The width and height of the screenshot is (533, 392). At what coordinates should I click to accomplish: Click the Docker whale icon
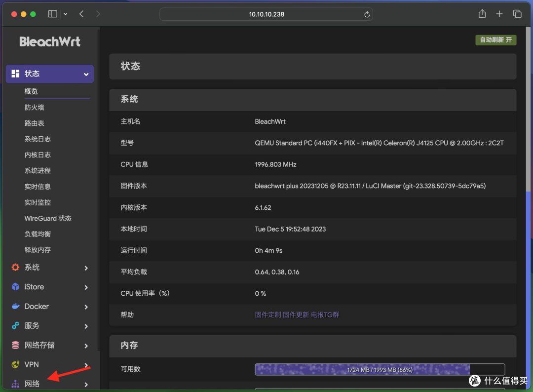coord(14,306)
